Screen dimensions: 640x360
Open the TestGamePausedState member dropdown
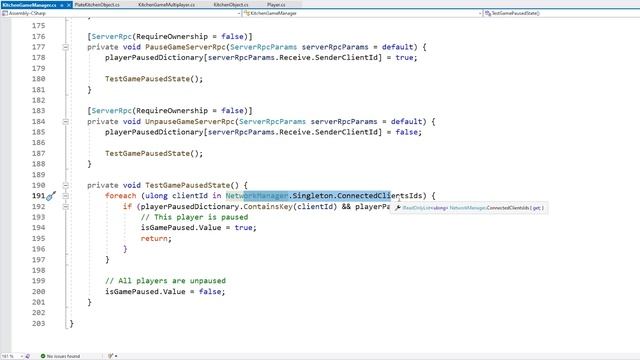562,13
